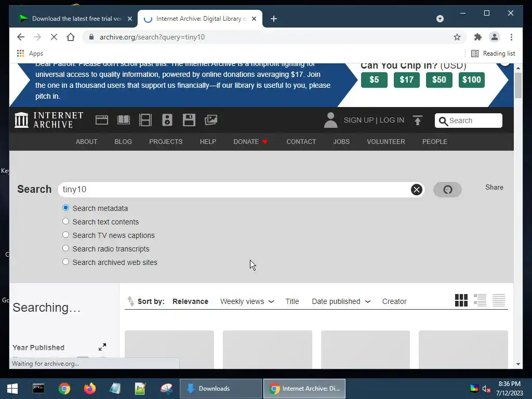Bookmark this page with the star icon
The image size is (532, 399).
457,37
